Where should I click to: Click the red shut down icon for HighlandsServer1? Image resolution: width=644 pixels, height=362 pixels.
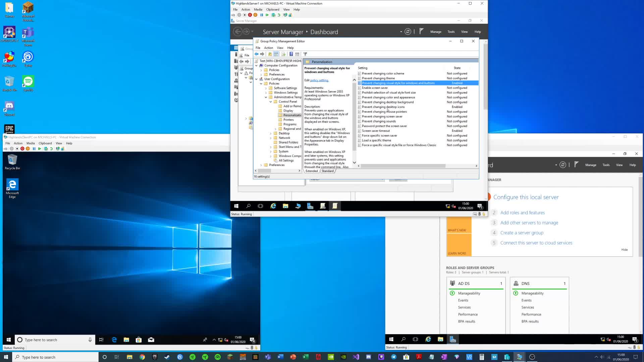tap(250, 15)
